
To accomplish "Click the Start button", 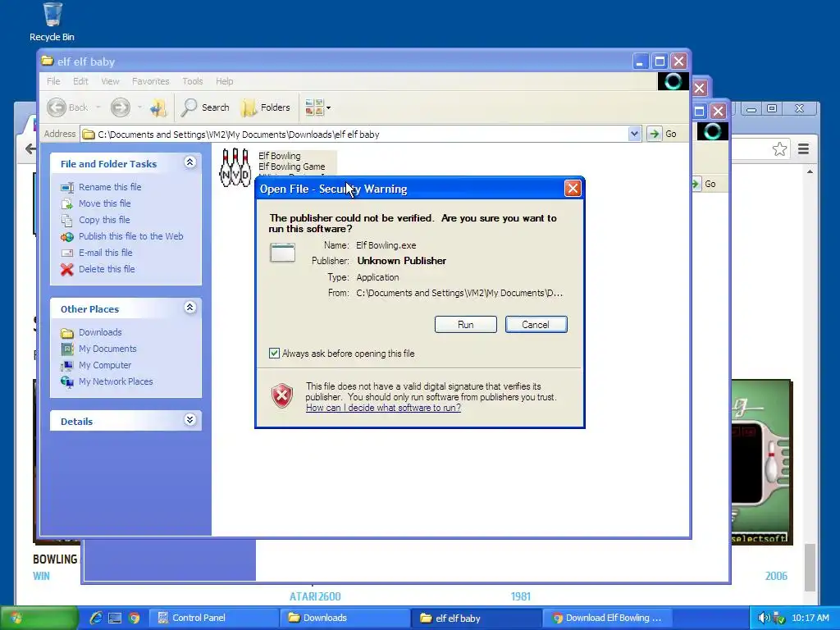I will click(x=39, y=619).
